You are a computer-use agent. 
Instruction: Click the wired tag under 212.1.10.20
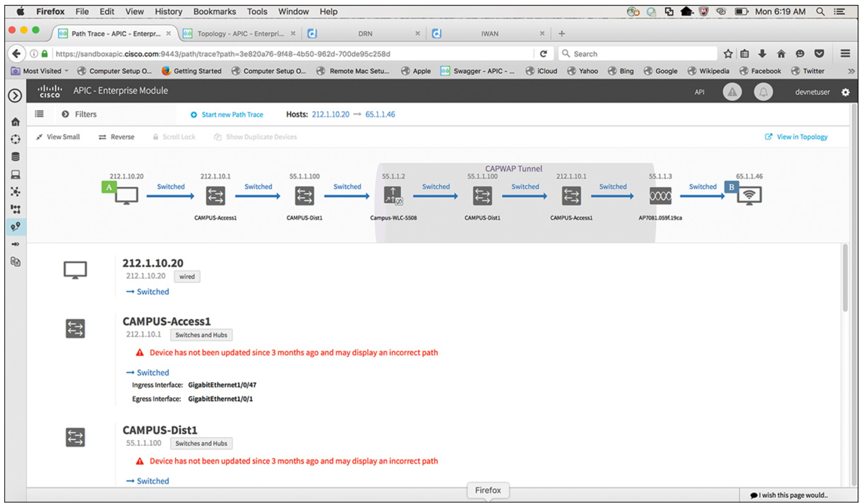coord(187,277)
